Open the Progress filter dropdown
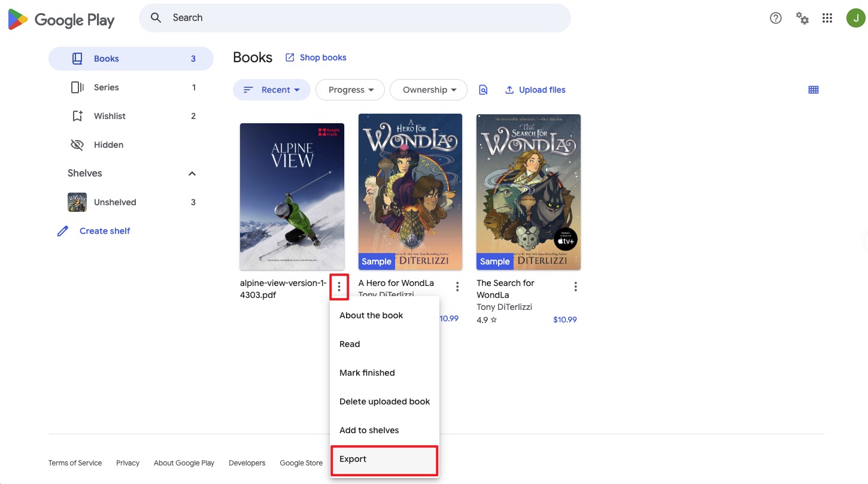 (351, 90)
